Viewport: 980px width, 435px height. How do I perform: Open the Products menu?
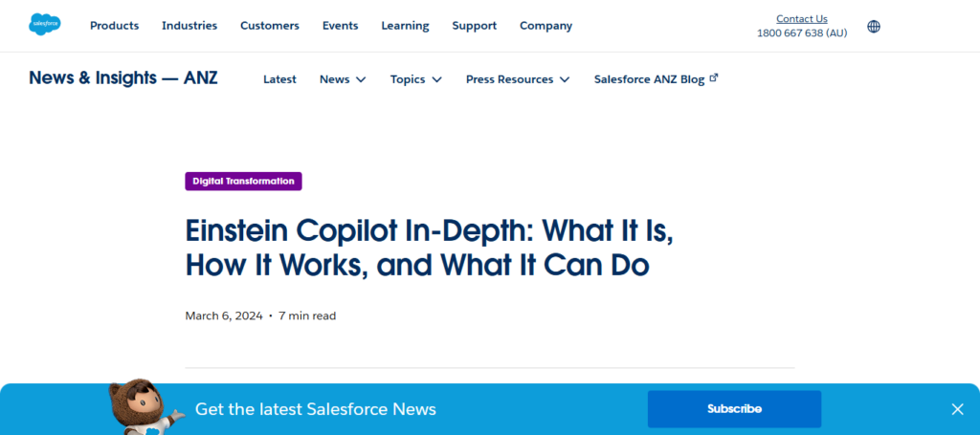click(x=115, y=26)
